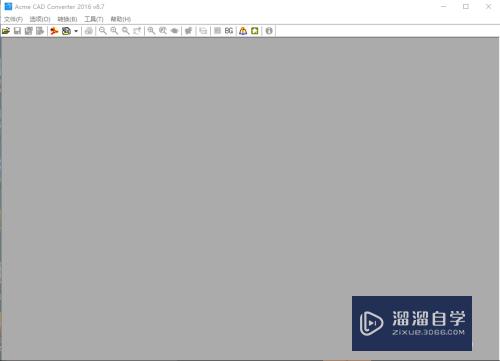The height and width of the screenshot is (361, 500).
Task: Click the Save As icon after the floppy disk
Action: [29, 31]
